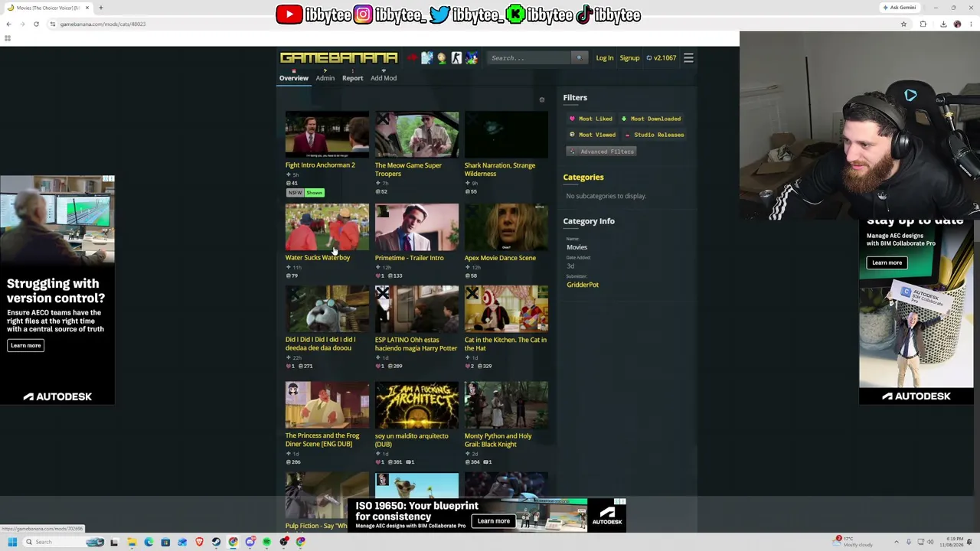This screenshot has height=551, width=980.
Task: Open a new browser tab
Action: [x=100, y=8]
